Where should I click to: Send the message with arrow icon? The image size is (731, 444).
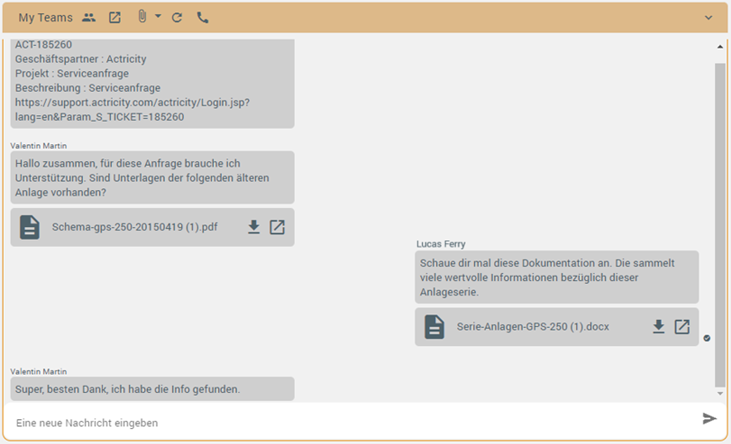709,418
